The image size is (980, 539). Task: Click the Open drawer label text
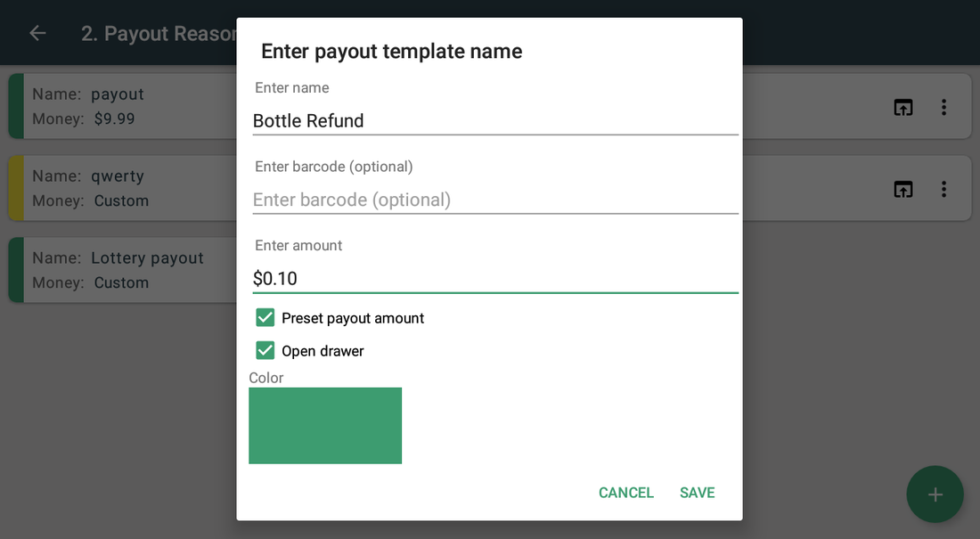323,351
